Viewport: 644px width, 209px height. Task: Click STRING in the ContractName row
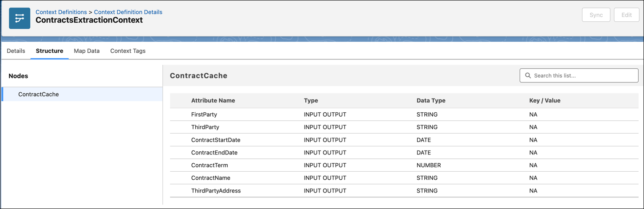coord(427,178)
